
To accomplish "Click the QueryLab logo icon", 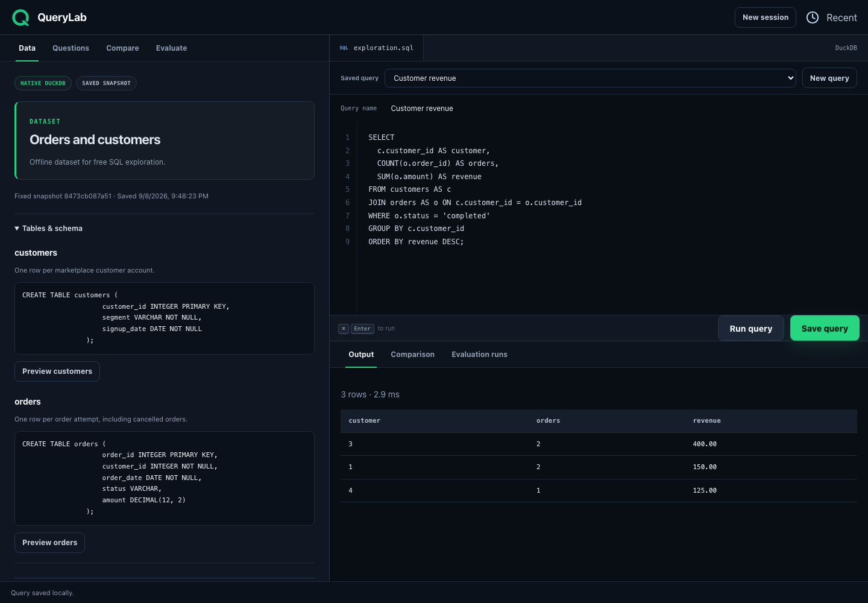I will 20,17.
